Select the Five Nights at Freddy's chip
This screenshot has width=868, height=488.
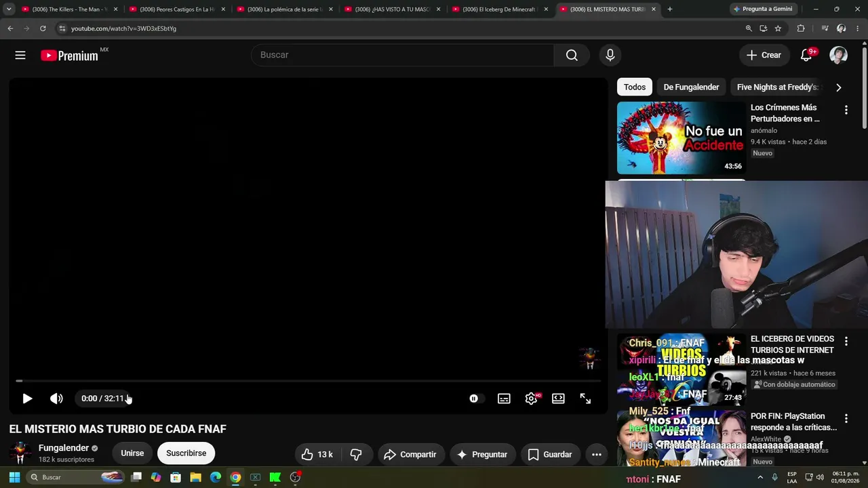point(778,87)
